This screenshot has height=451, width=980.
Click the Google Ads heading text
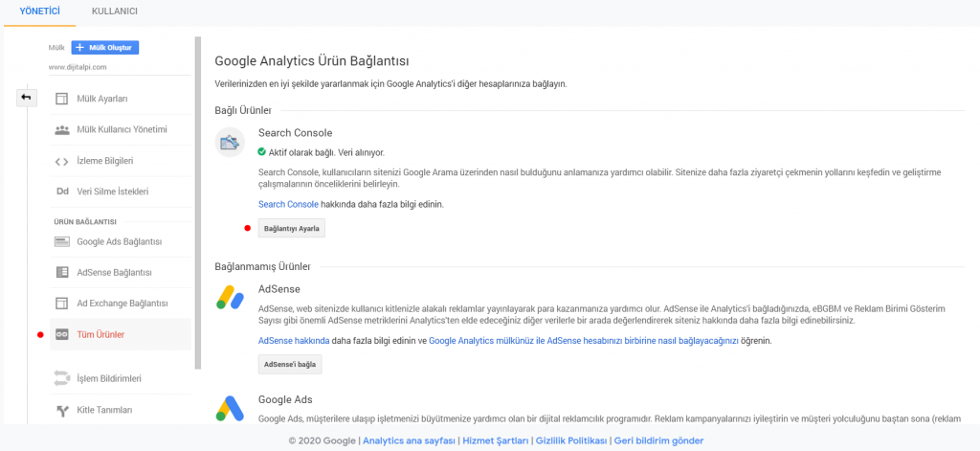tap(285, 399)
